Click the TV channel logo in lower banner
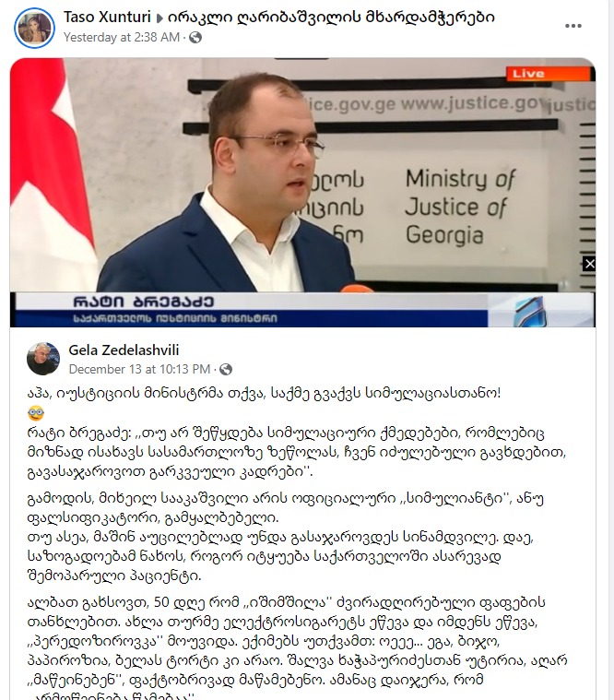Screen dimensions: 614x700 click(530, 310)
